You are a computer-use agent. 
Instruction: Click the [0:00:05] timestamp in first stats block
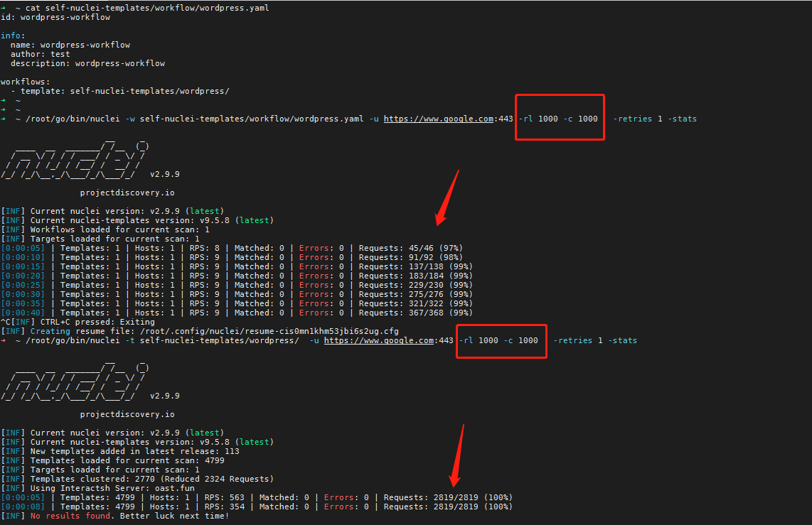[x=21, y=247]
